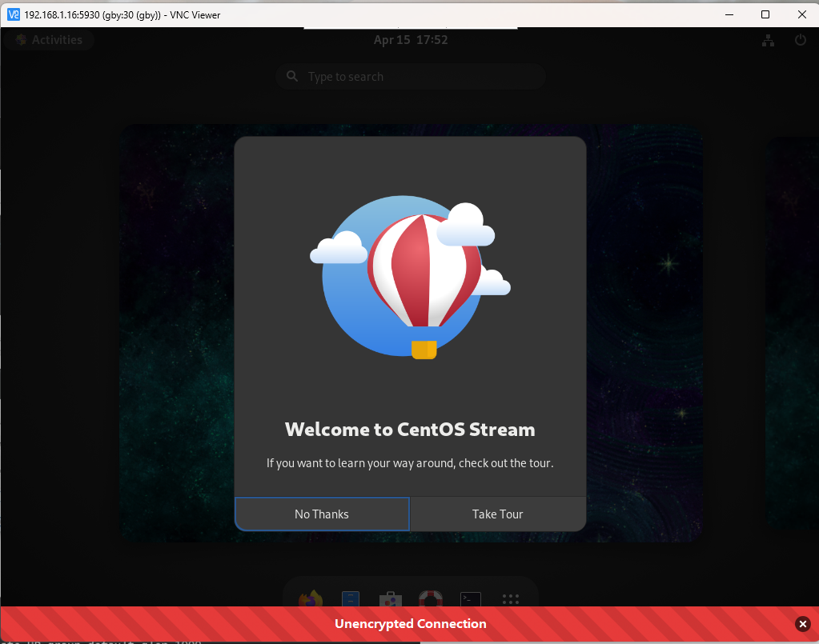Click the Take Tour button
The height and width of the screenshot is (644, 819).
tap(498, 514)
